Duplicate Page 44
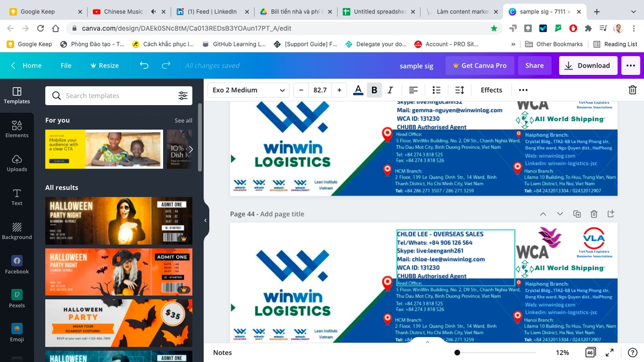The width and height of the screenshot is (644, 362). [577, 214]
